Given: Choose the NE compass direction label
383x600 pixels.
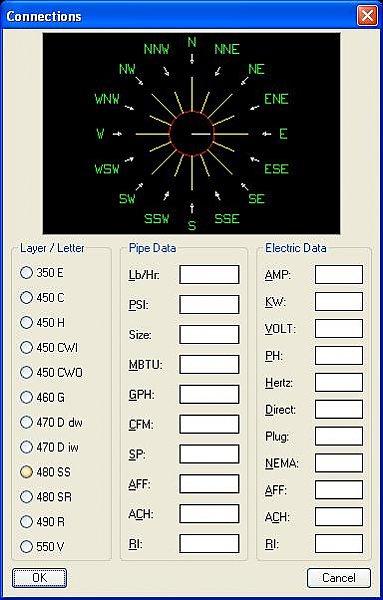Looking at the screenshot, I should pos(256,69).
